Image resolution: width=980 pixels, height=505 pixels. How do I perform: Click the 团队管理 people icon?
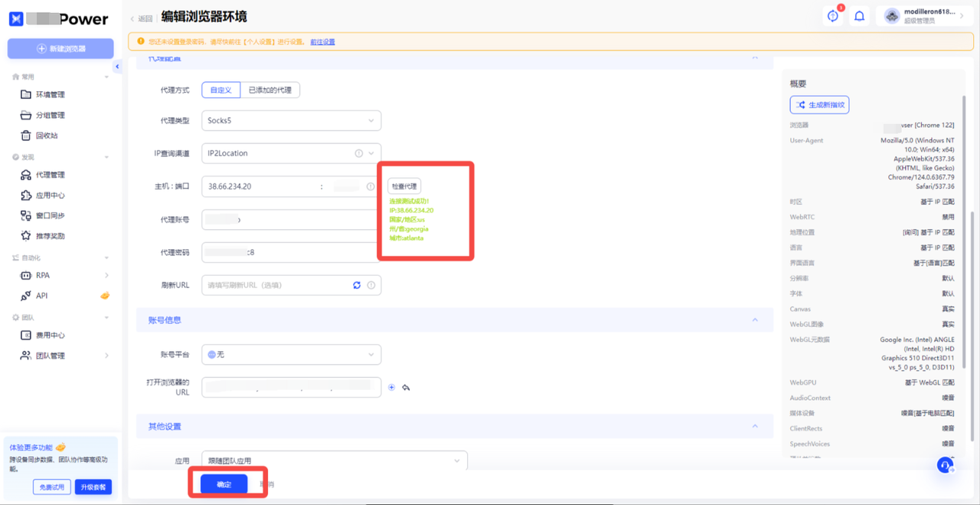tap(26, 356)
